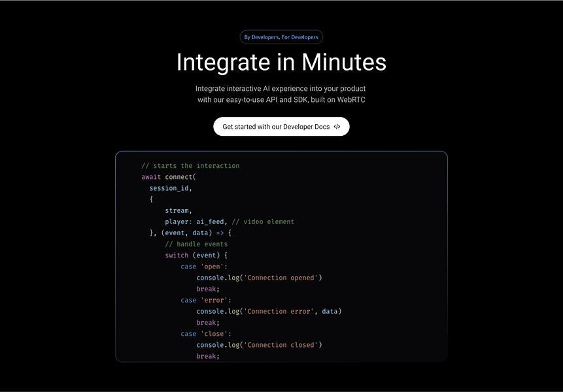Screen dimensions: 563x392
Task: Click the 'break;' line below 'Connection closed'
Action: pos(208,356)
